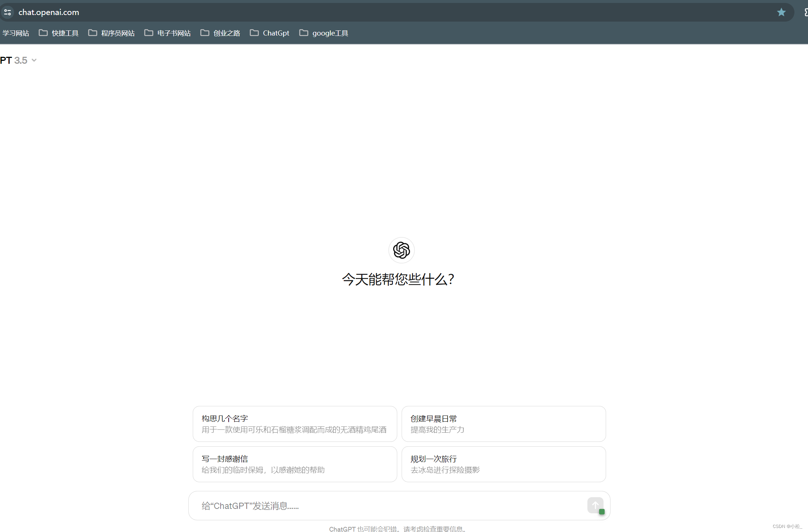Open the google工具 bookmark folder
The height and width of the screenshot is (532, 808).
(x=324, y=33)
